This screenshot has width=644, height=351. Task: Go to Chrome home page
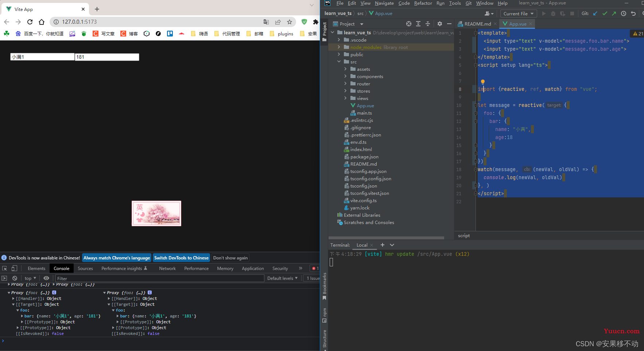coord(42,22)
